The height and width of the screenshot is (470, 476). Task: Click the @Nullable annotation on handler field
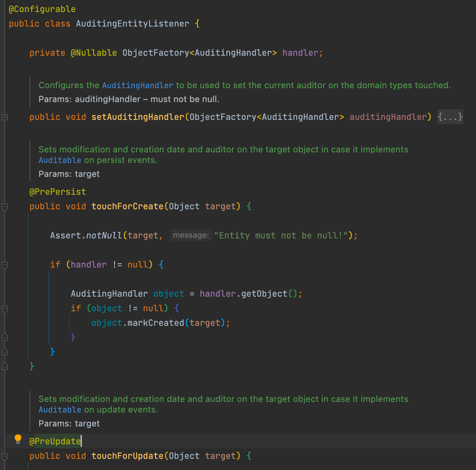[x=94, y=53]
